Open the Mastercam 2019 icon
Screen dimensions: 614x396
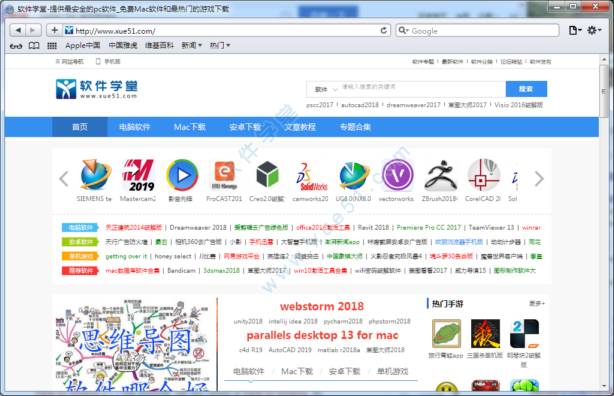tap(138, 175)
